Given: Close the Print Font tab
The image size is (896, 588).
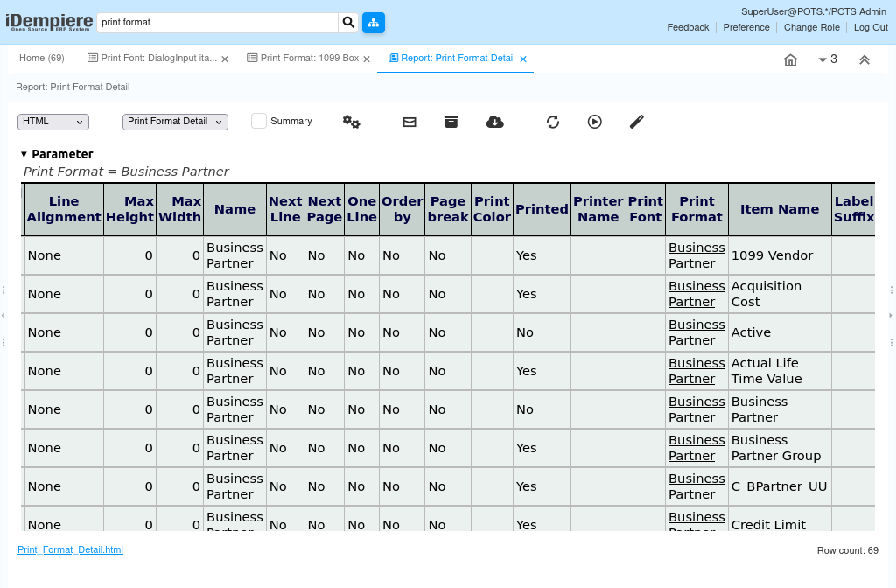Looking at the screenshot, I should [225, 59].
